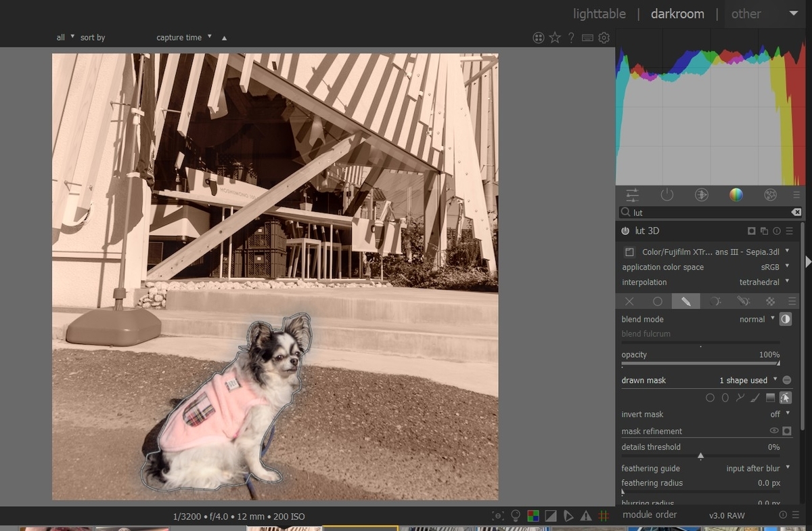Select the ellipse shape mask tool

pyautogui.click(x=725, y=398)
